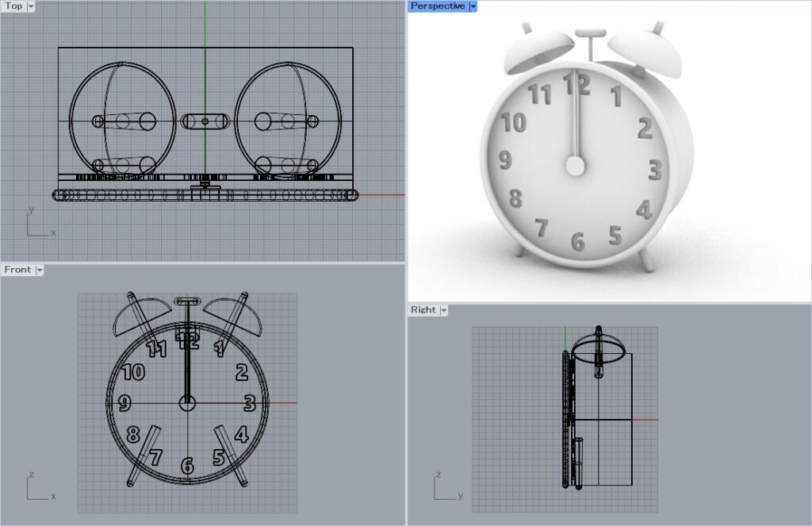This screenshot has width=812, height=526.
Task: Select the clock hand center hub in Perspective
Action: 574,165
